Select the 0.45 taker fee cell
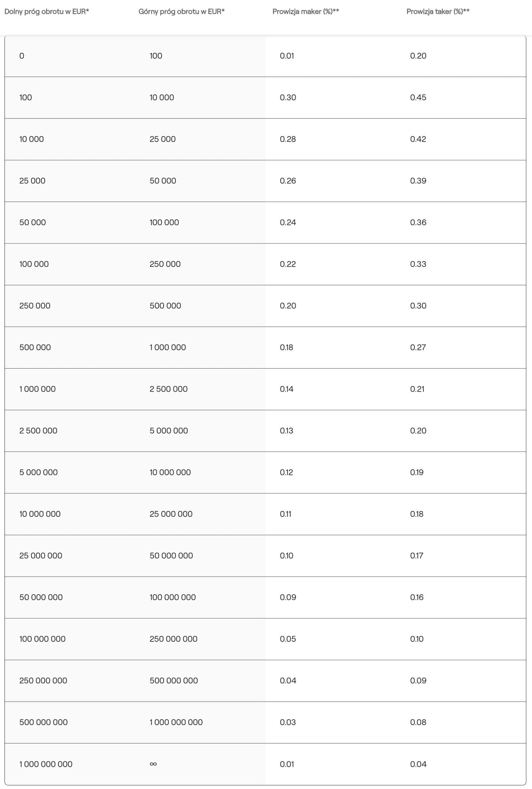The height and width of the screenshot is (789, 532). (418, 97)
